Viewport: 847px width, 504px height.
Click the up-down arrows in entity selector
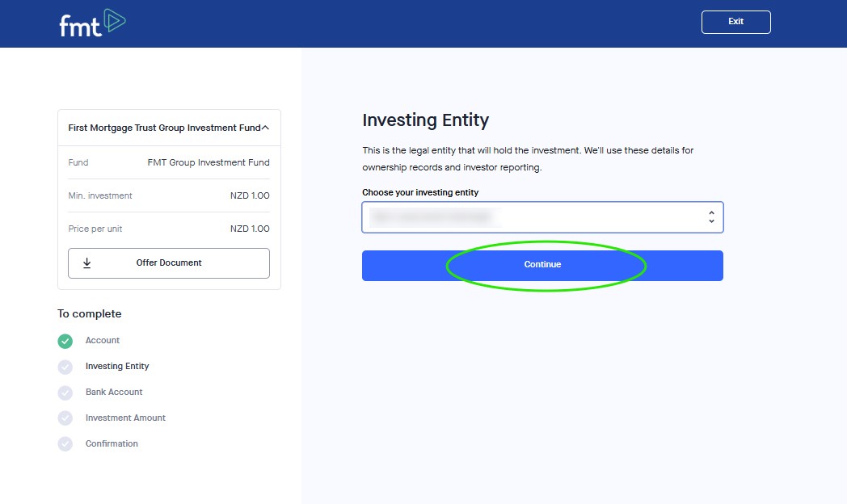pyautogui.click(x=711, y=217)
